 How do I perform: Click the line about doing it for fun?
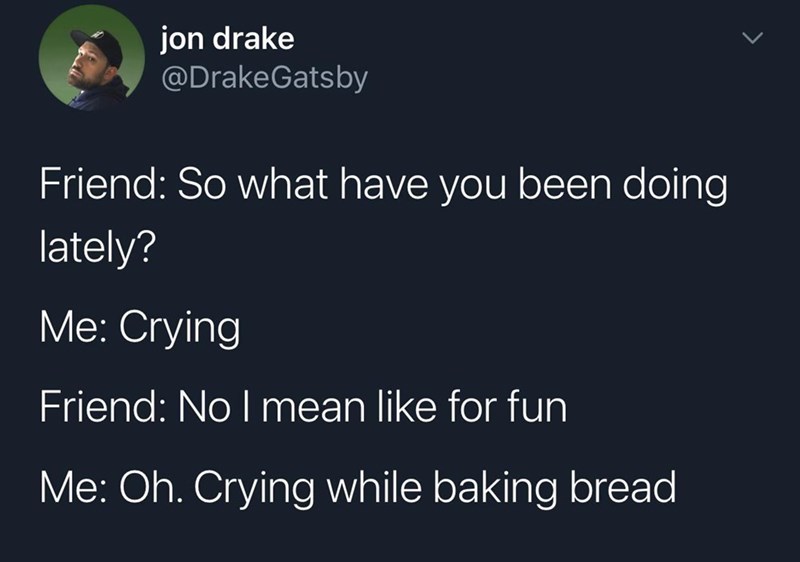tap(304, 407)
